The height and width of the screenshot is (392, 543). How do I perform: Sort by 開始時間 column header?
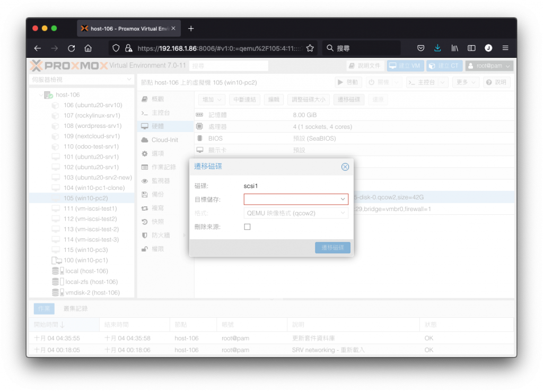coord(64,325)
